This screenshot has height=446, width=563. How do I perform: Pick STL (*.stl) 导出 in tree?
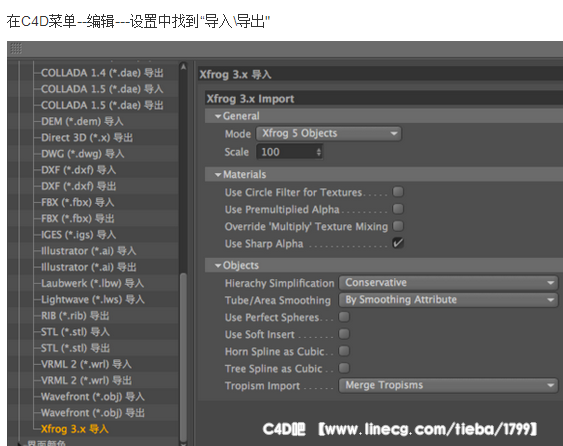(75, 348)
